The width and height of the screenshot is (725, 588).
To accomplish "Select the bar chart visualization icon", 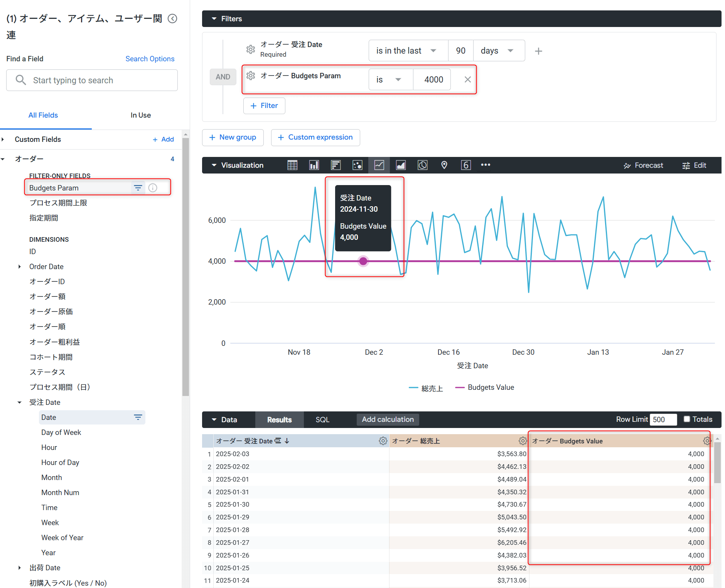I will [336, 165].
